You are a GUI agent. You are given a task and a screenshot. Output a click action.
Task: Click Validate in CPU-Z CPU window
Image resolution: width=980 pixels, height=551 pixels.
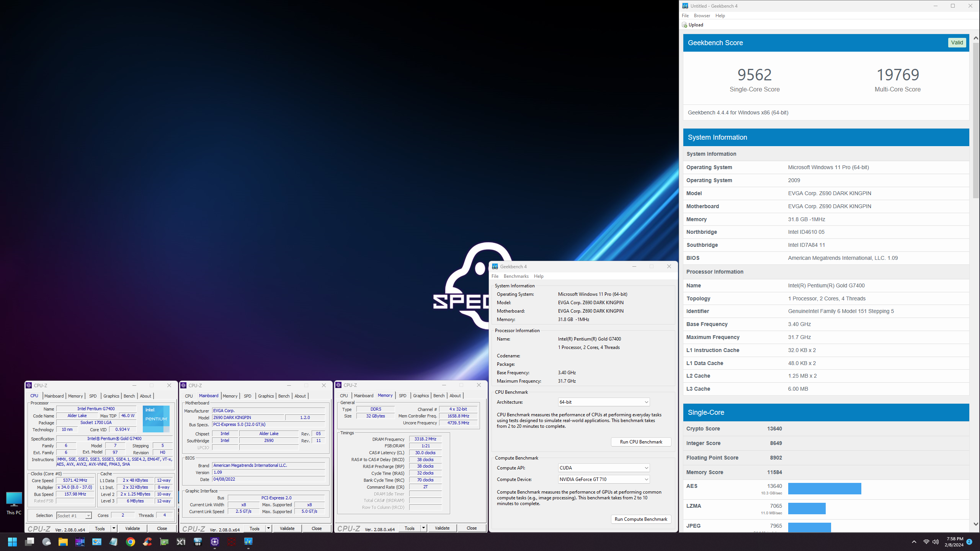pos(132,528)
